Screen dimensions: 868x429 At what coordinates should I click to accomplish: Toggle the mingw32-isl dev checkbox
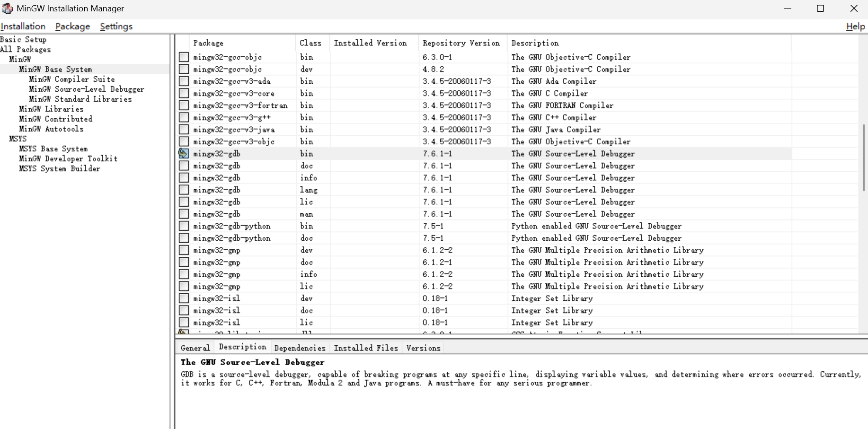pos(184,298)
